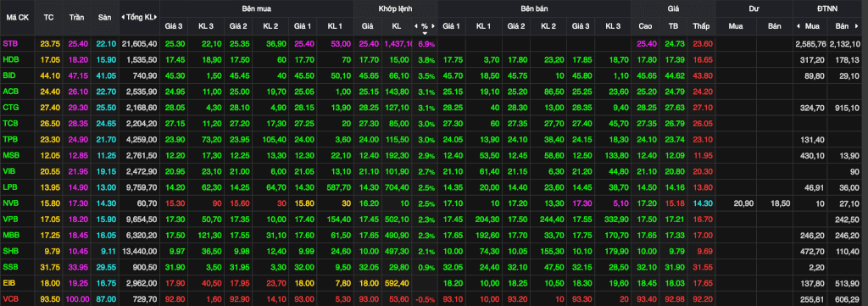Click the left arrow beside the % header
The height and width of the screenshot is (306, 868).
click(x=416, y=26)
